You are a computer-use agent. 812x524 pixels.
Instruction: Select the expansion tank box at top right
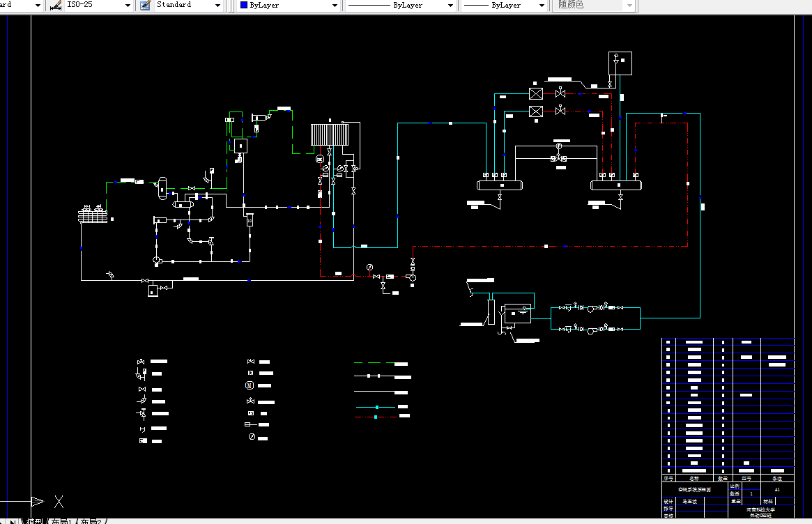(620, 63)
